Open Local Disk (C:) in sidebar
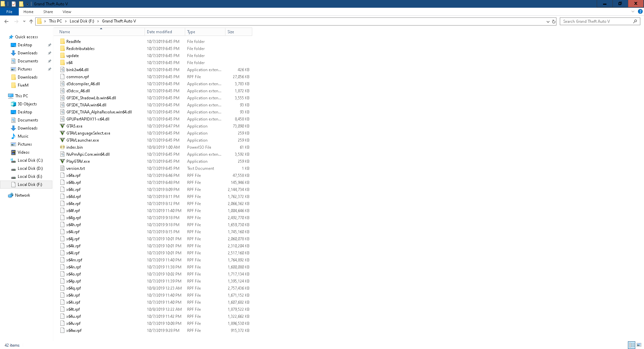Viewport: 644px width, 349px height. click(x=30, y=160)
